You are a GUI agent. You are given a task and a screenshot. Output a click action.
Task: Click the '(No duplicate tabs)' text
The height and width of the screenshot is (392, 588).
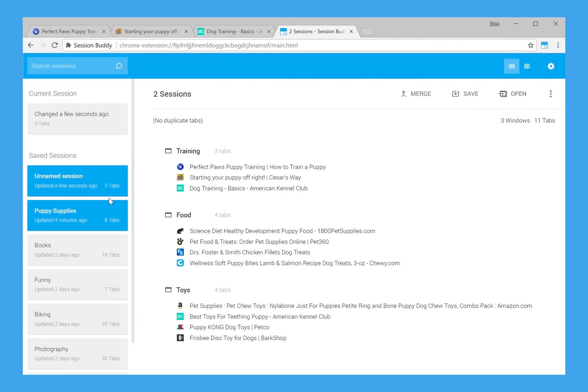pyautogui.click(x=178, y=120)
